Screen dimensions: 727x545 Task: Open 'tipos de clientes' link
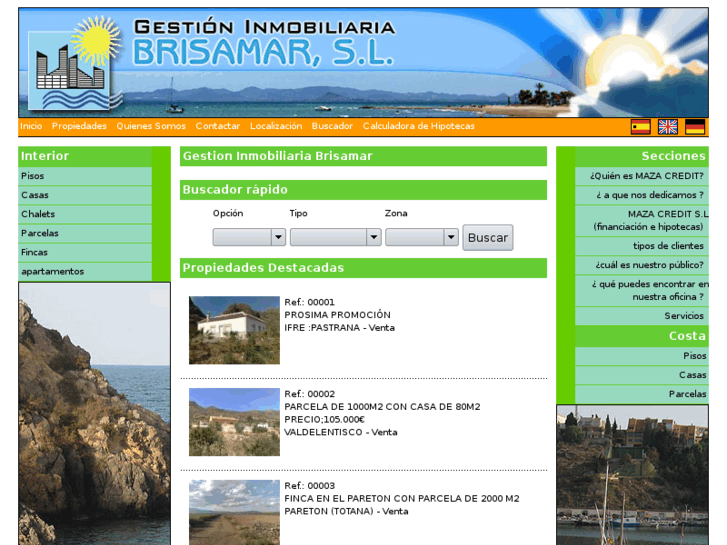click(642, 246)
